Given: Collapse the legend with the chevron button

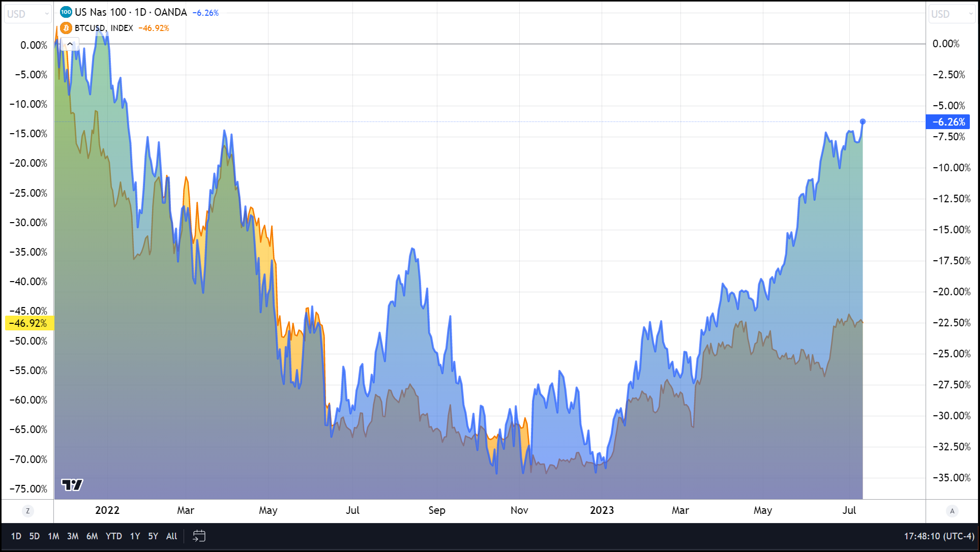Looking at the screenshot, I should 70,44.
